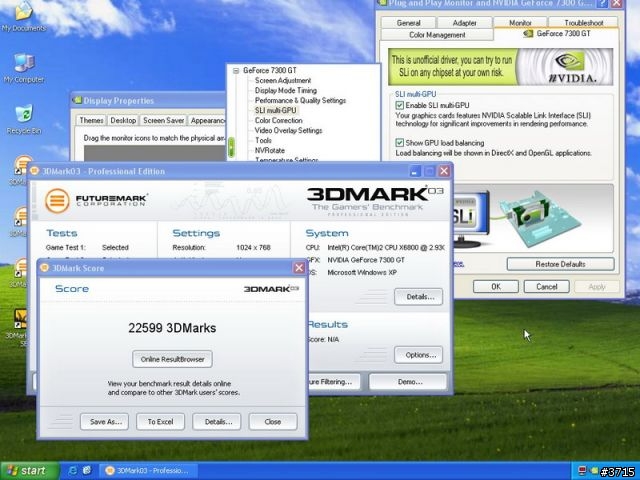The image size is (640, 480).
Task: Click To Excel button
Action: click(160, 422)
